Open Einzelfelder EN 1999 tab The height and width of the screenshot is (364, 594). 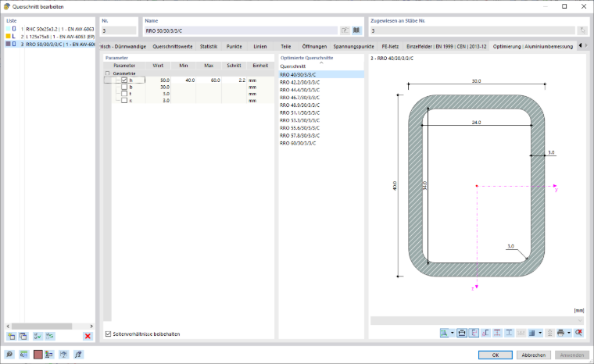click(x=446, y=46)
